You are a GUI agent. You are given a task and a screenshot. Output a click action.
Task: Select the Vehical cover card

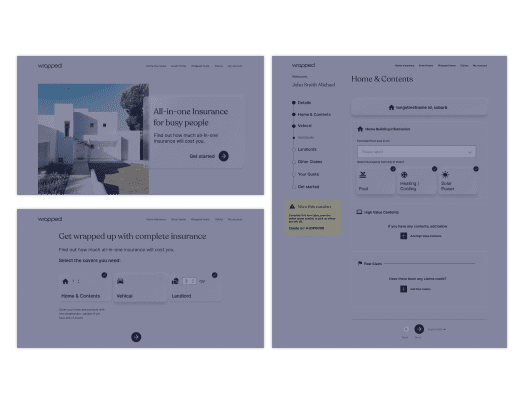pos(140,287)
